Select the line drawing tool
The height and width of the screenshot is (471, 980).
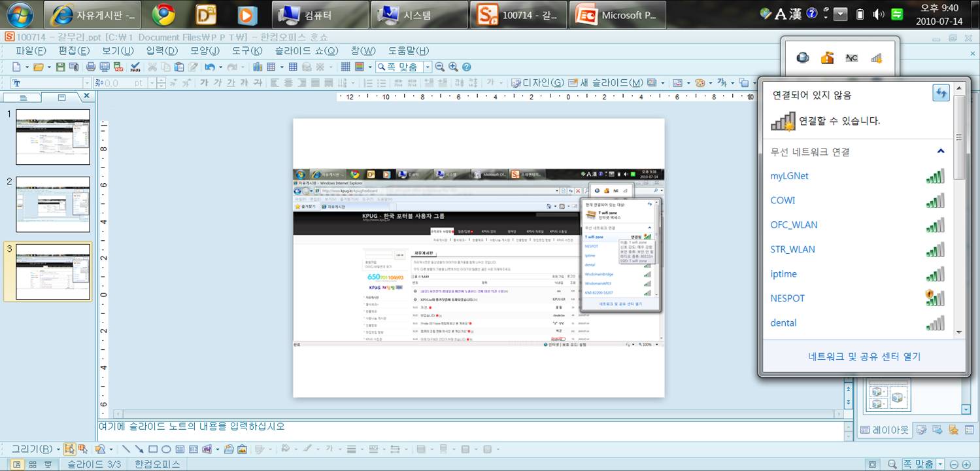pos(126,449)
